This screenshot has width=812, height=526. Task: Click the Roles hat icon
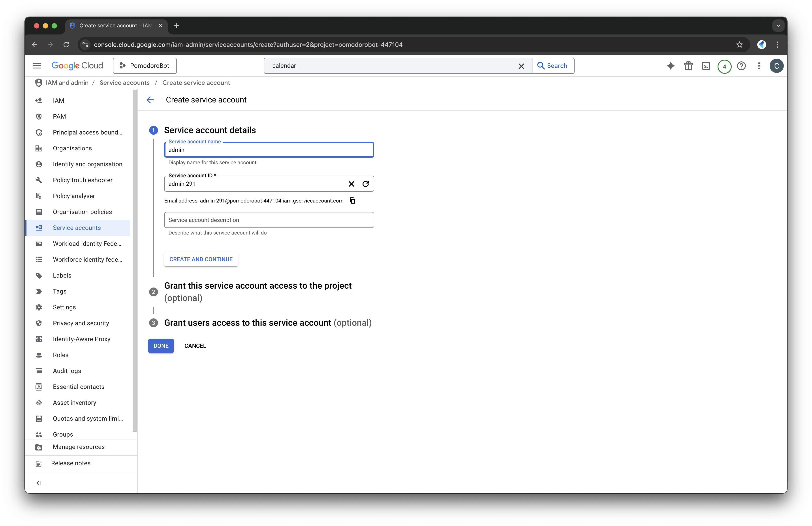point(39,355)
